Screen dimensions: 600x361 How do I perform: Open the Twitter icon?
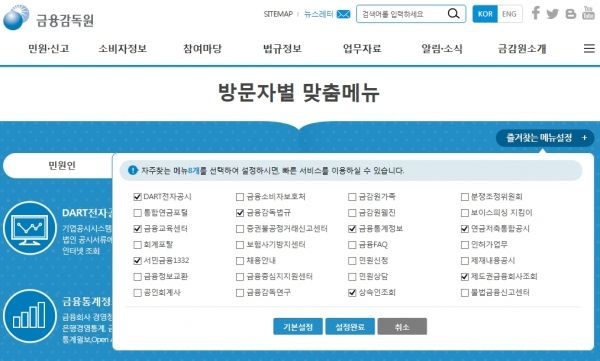coord(552,14)
